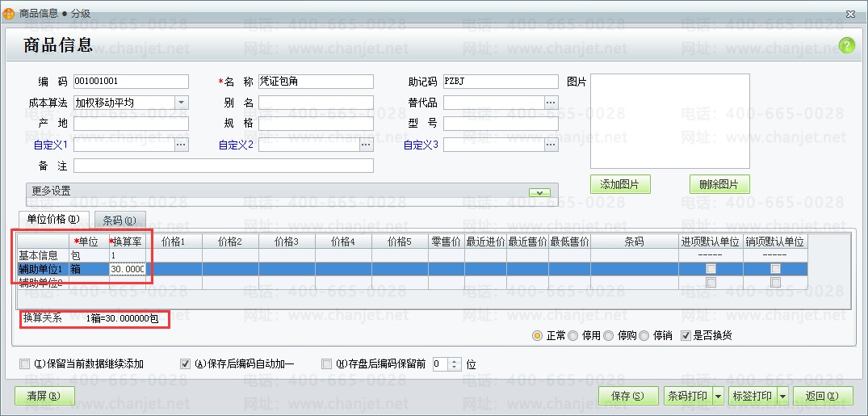Focus the 备注 input field

point(224,166)
